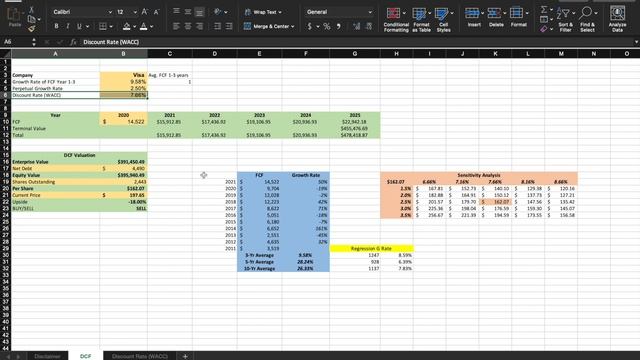Select column C header
Viewport: 640px width, 360px height.
[x=170, y=53]
